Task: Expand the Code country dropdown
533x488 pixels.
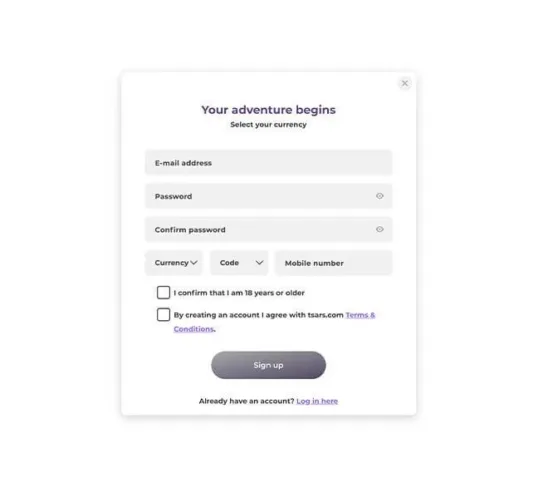Action: click(239, 263)
